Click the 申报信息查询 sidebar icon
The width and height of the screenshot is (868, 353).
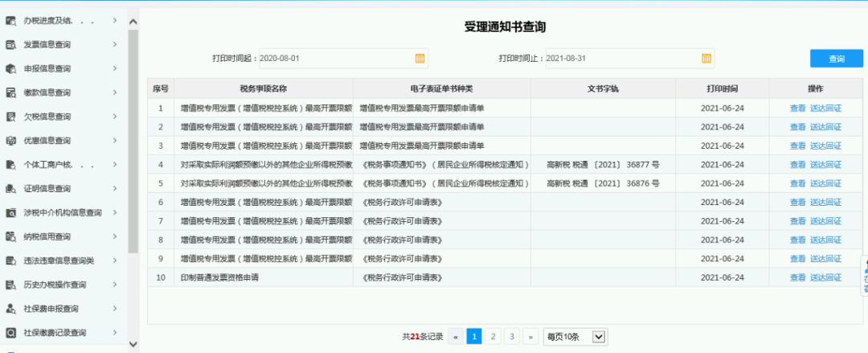point(11,68)
